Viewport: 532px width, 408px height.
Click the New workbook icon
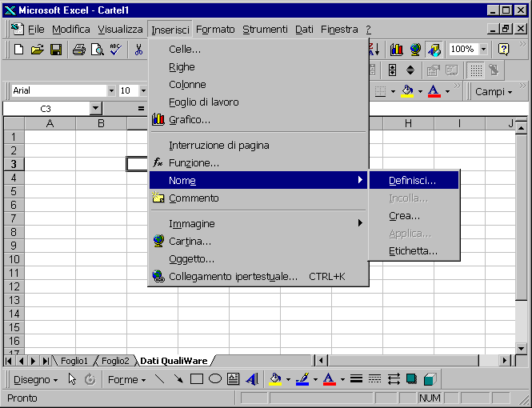click(18, 50)
